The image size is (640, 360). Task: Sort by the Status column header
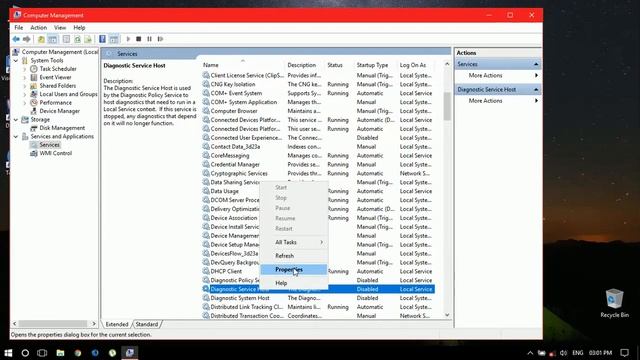pyautogui.click(x=339, y=65)
